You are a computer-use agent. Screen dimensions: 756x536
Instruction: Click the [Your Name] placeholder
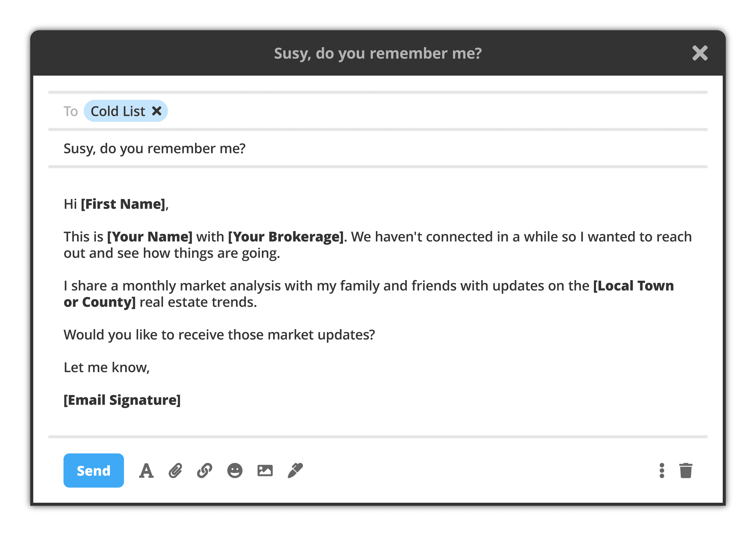(x=150, y=237)
